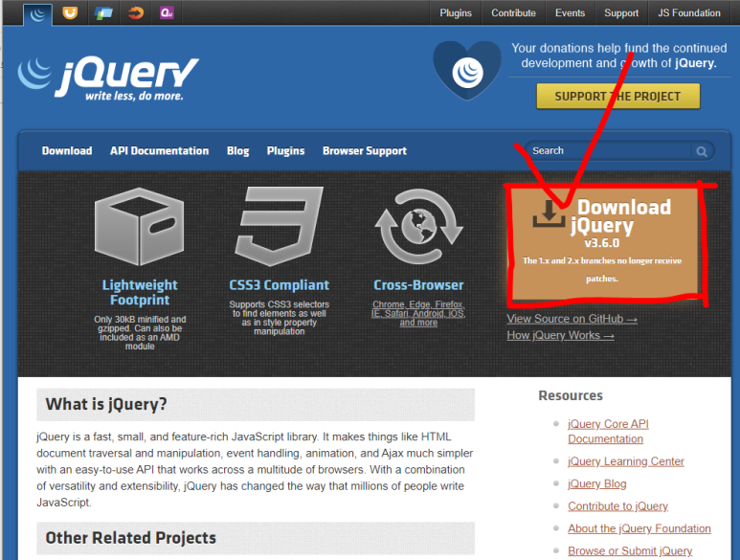
Task: Open Support in the top bar
Action: 621,12
